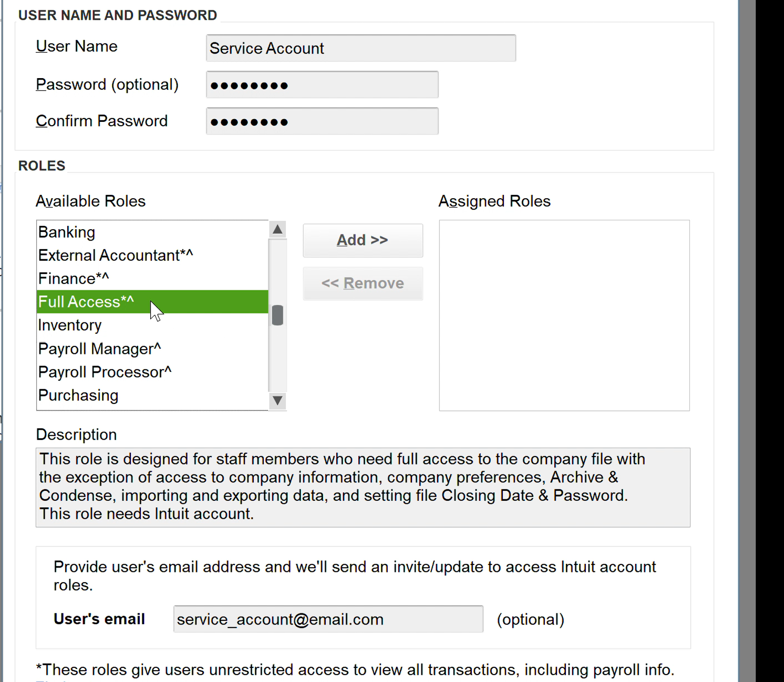The height and width of the screenshot is (682, 784).
Task: Click into the Confirm Password field
Action: click(x=322, y=121)
